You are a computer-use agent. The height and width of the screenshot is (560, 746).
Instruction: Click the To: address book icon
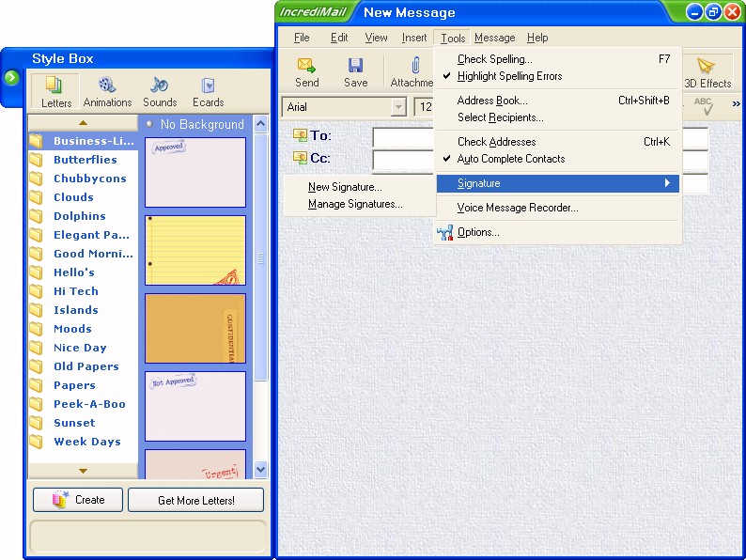[x=301, y=135]
